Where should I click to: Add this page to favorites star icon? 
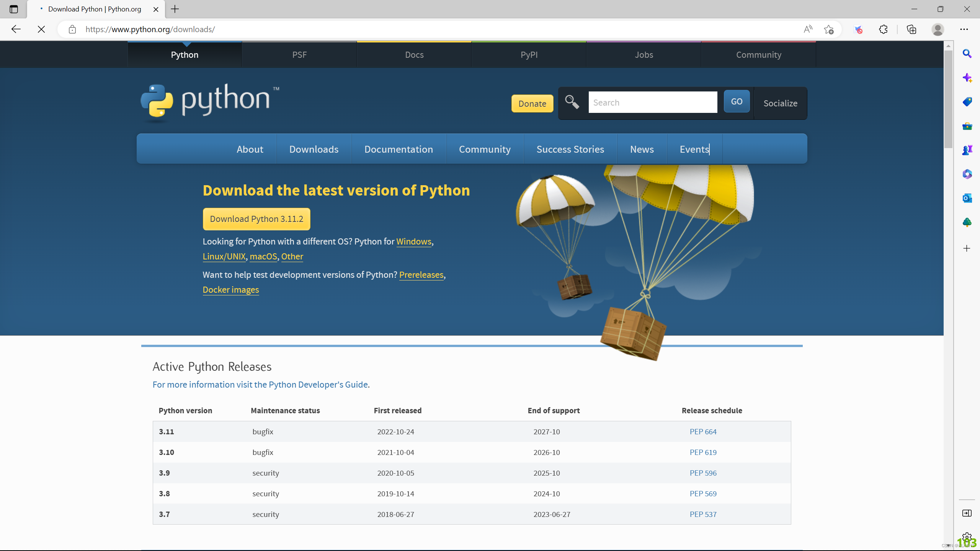pos(829,29)
